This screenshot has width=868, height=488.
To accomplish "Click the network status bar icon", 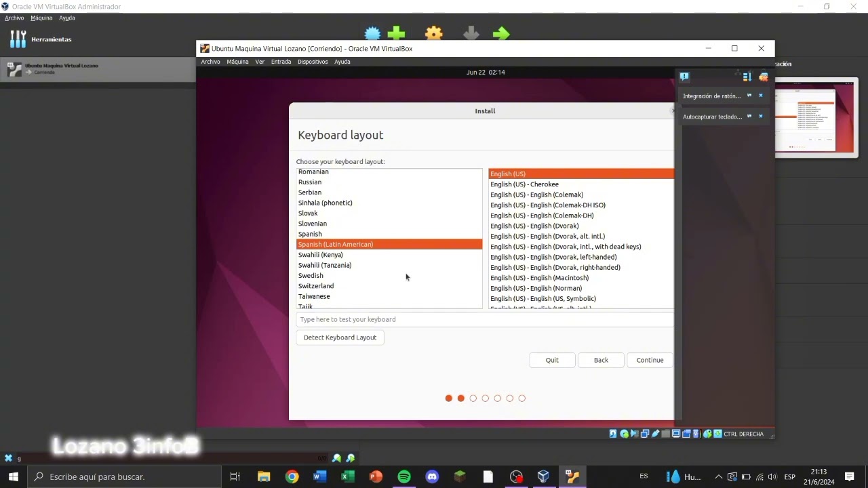I will coord(645,434).
